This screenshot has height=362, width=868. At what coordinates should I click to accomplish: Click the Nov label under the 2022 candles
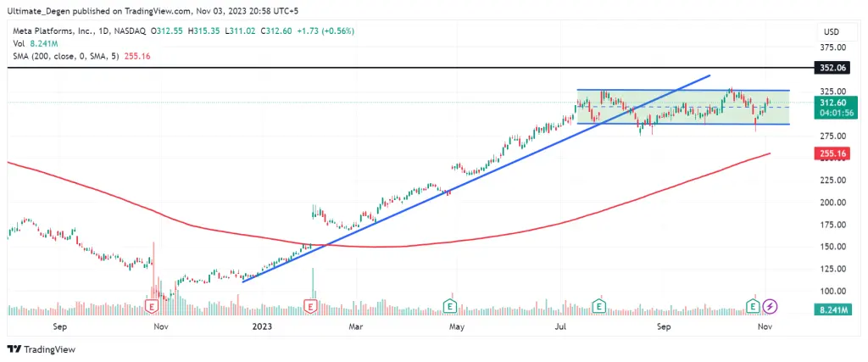click(161, 327)
